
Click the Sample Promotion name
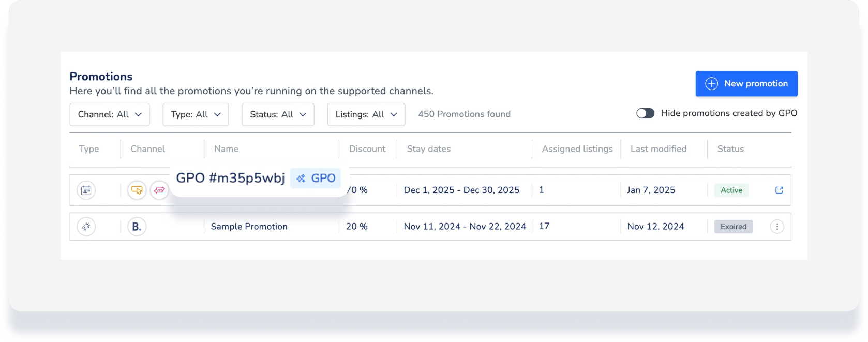pos(249,227)
